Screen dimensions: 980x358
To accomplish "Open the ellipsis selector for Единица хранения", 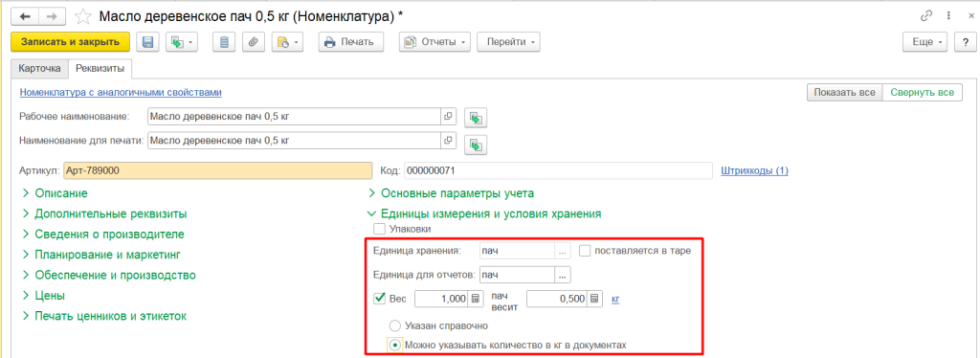I will [563, 251].
